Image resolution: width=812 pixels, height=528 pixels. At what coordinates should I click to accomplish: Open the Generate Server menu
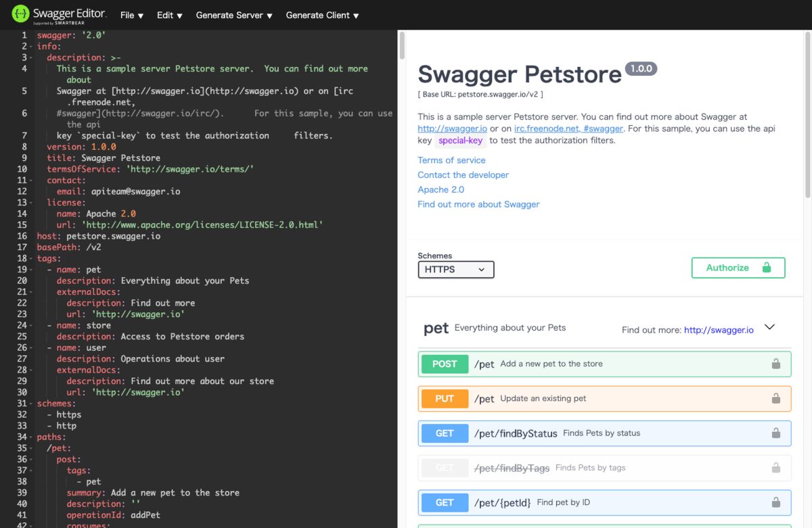click(x=234, y=15)
